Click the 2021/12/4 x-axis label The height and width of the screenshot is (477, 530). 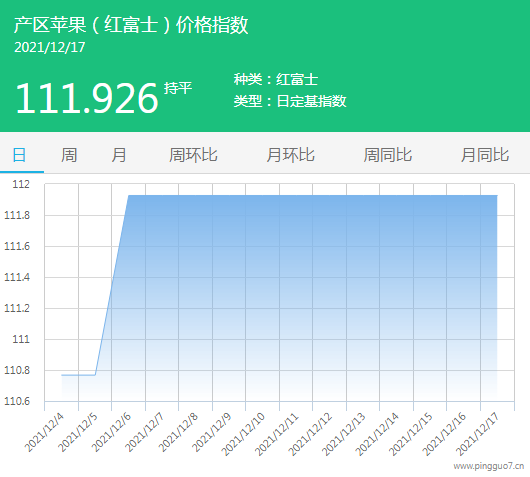44,433
